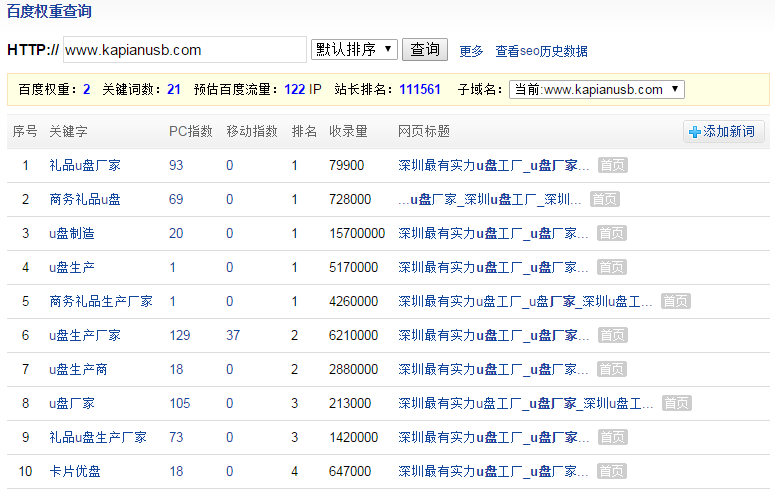Click the 移动指数 column header

(x=252, y=132)
